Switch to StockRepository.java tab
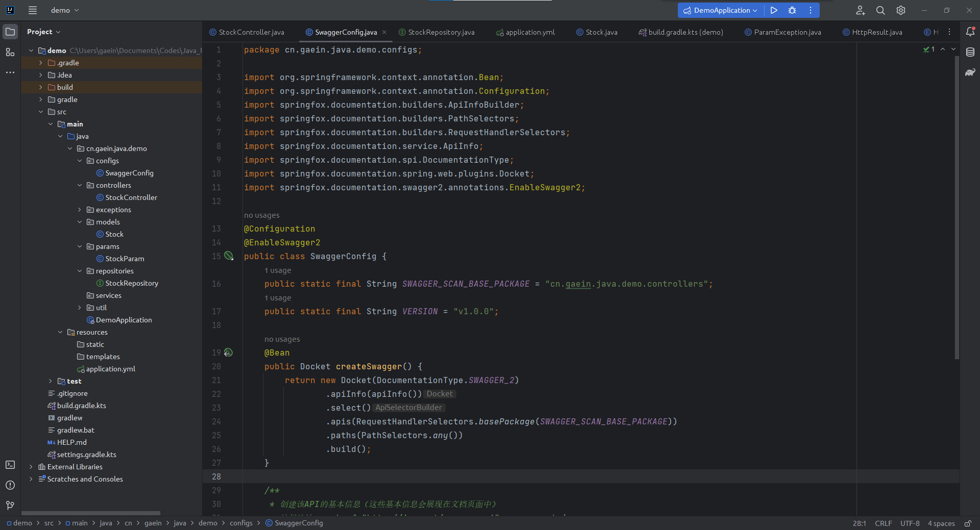Viewport: 980px width, 530px height. point(437,32)
